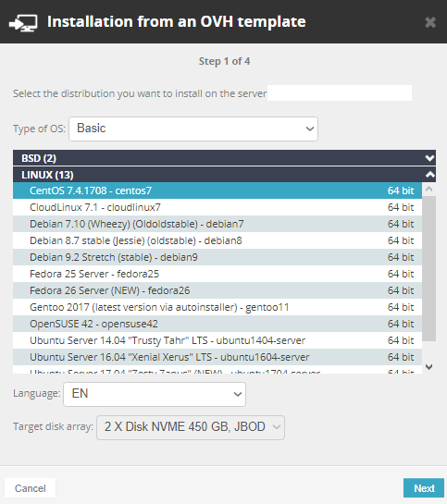Pick OpenSUSE 42 - opensuse42

pyautogui.click(x=217, y=324)
